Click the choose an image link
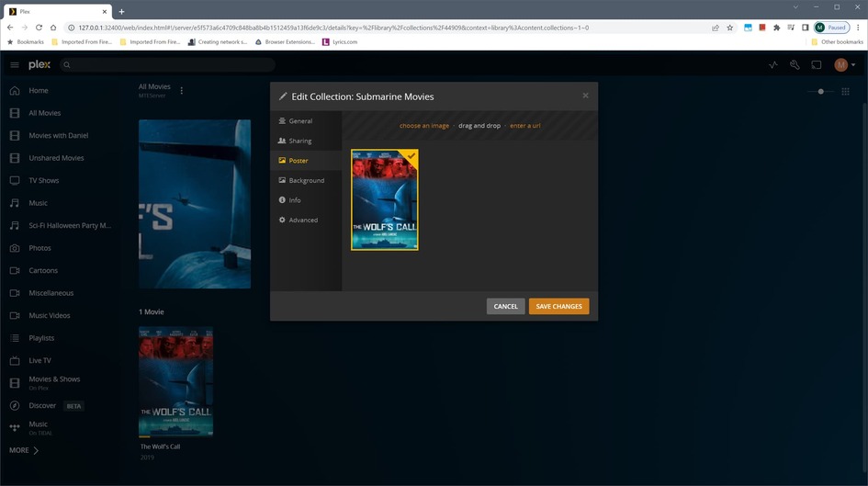Screen dimensions: 868x486 click(424, 126)
